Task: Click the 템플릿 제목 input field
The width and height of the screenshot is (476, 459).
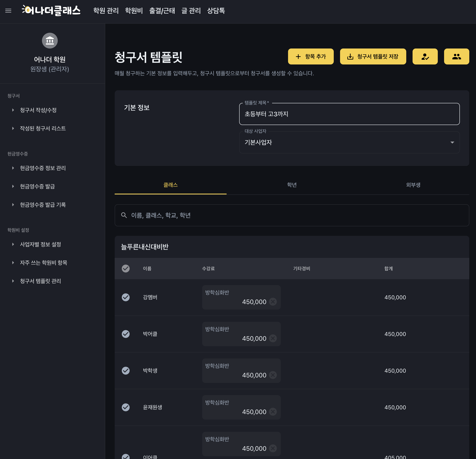Action: coord(349,114)
